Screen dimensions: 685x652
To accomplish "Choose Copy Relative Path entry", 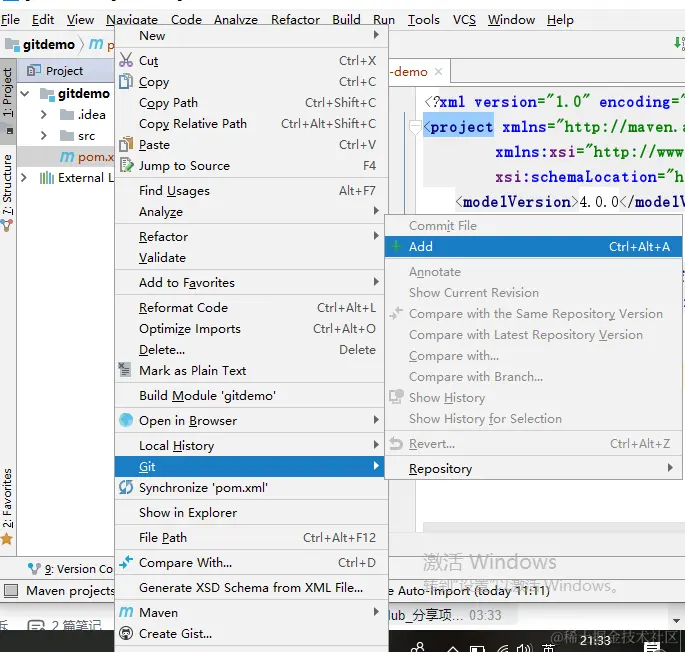I will (252, 124).
